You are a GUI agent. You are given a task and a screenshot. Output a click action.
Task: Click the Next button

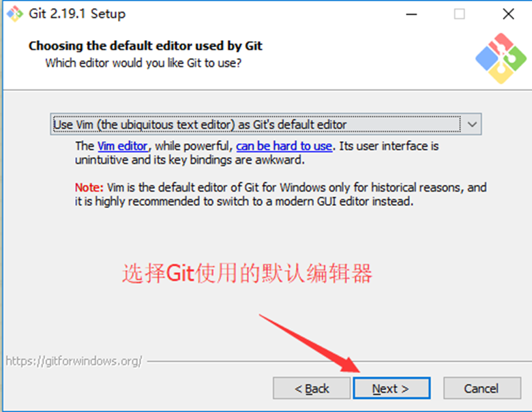pos(391,388)
